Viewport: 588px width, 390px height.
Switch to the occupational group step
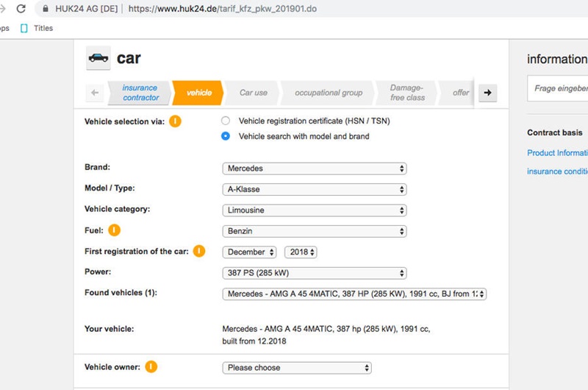[x=329, y=93]
